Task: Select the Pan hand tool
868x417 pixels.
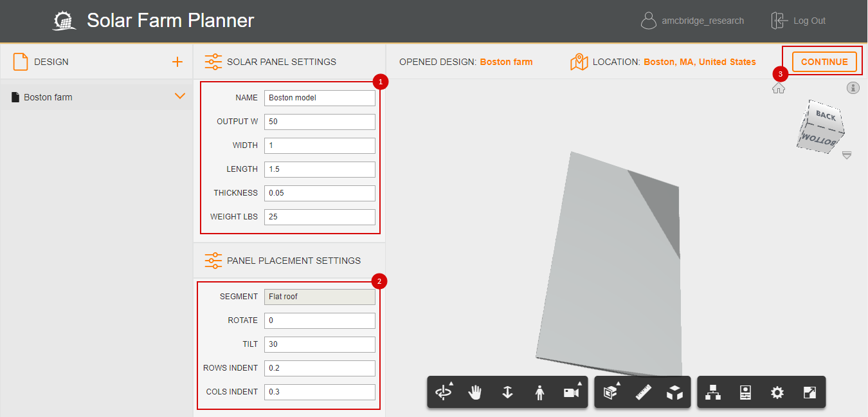Action: (x=475, y=392)
